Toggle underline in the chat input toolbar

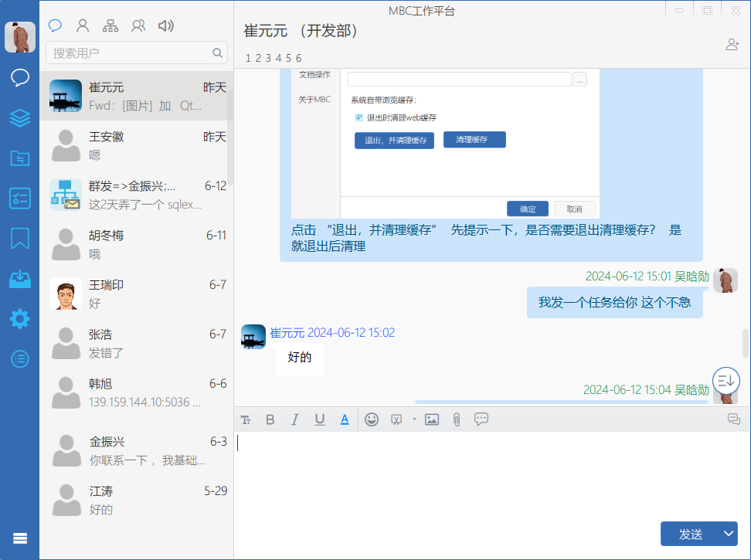[320, 419]
